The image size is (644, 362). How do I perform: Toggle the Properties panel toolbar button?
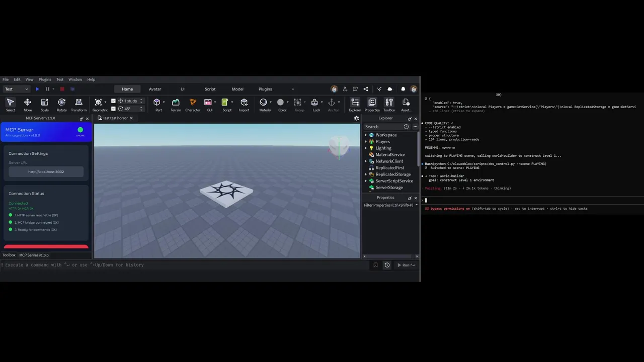tap(372, 105)
